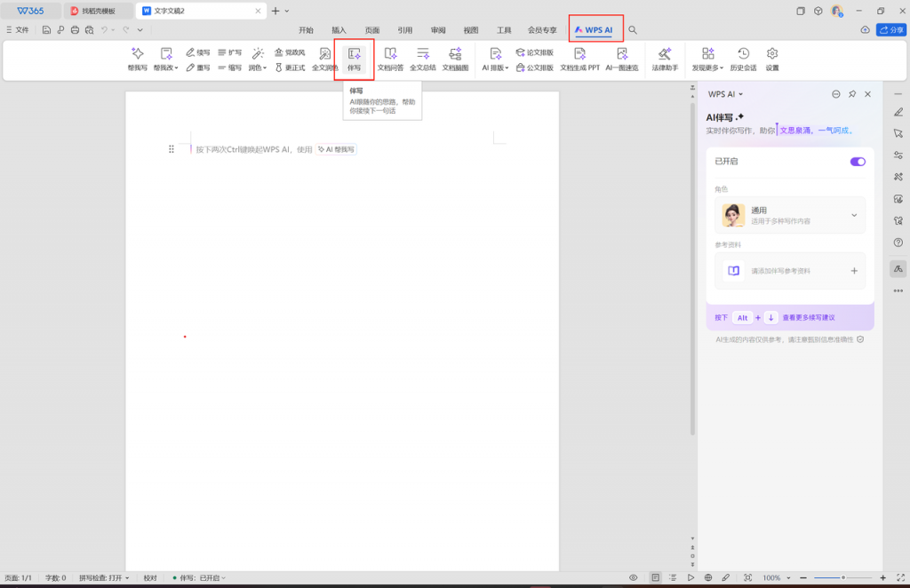Click the pen tool in right sidebar

pyautogui.click(x=898, y=112)
